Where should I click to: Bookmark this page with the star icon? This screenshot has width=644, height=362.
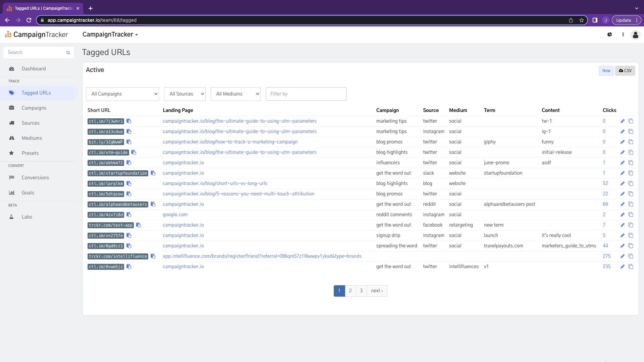582,20
